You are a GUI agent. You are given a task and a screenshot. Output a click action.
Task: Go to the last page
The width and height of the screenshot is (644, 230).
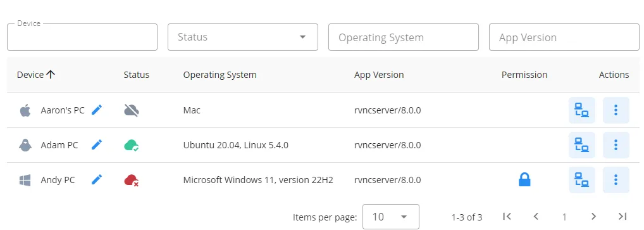coord(622,217)
